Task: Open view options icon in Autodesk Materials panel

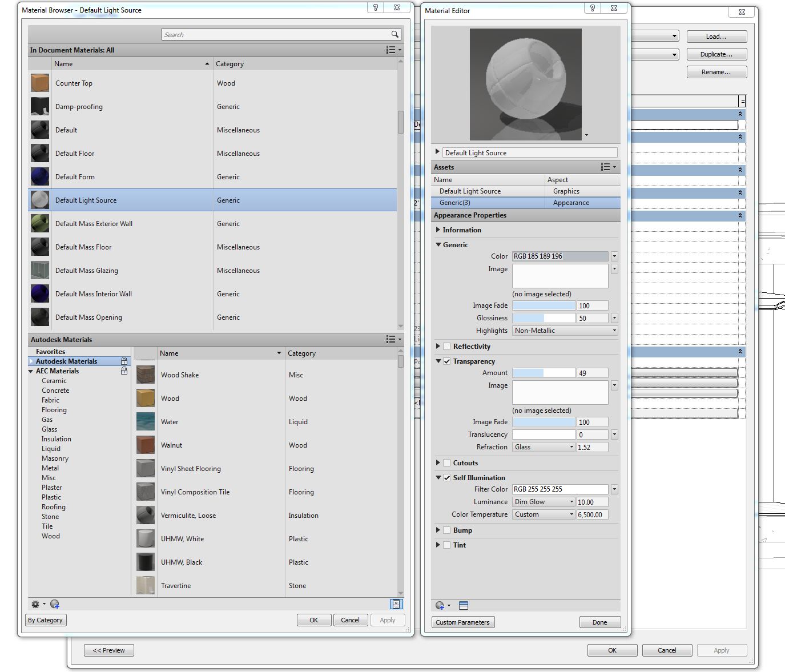Action: (x=392, y=340)
